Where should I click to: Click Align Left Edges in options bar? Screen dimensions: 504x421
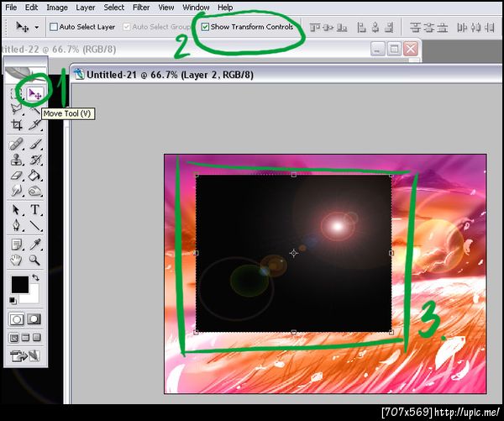(361, 28)
